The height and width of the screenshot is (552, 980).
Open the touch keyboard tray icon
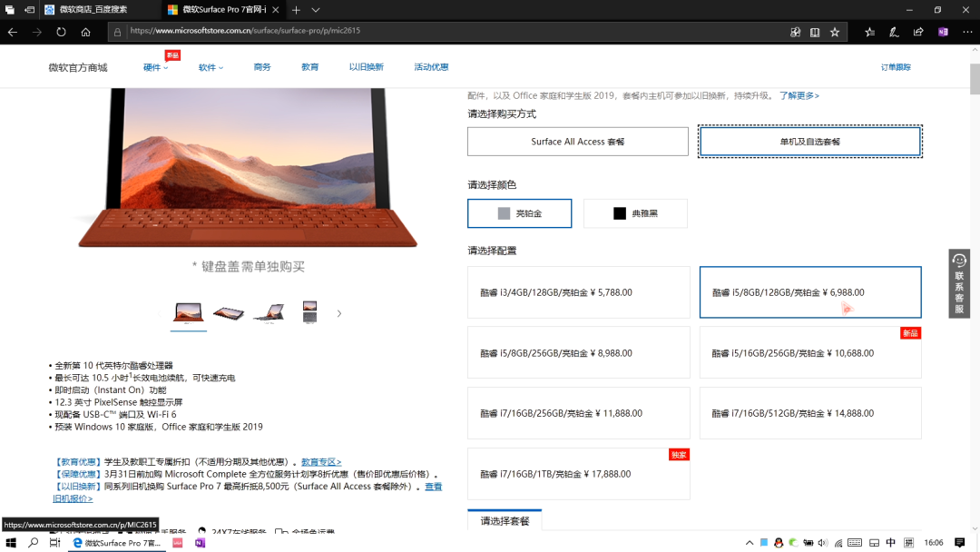point(855,543)
